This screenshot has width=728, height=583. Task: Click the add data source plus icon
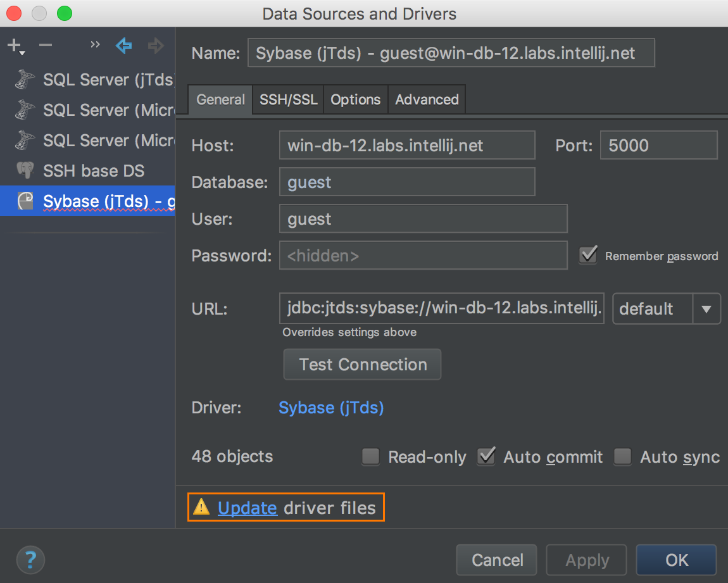(16, 46)
